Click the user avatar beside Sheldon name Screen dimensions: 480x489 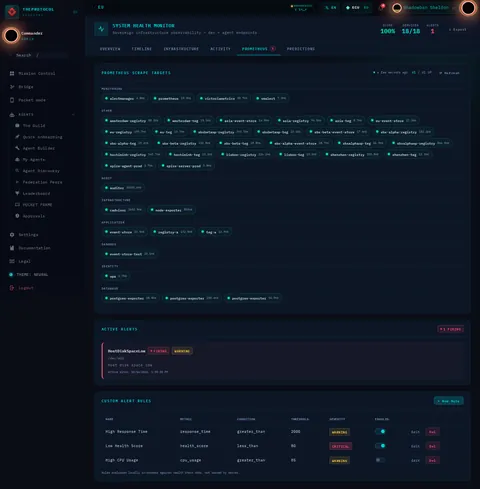(x=397, y=8)
